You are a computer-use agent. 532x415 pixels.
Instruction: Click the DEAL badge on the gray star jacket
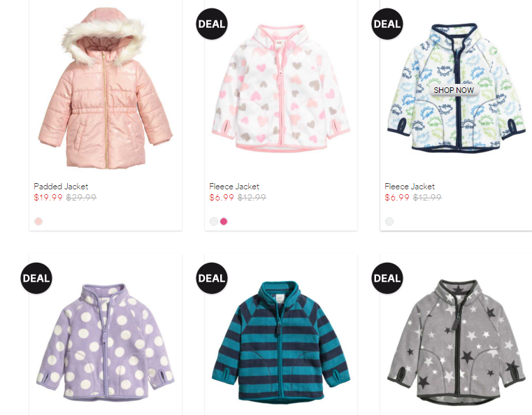click(x=387, y=278)
